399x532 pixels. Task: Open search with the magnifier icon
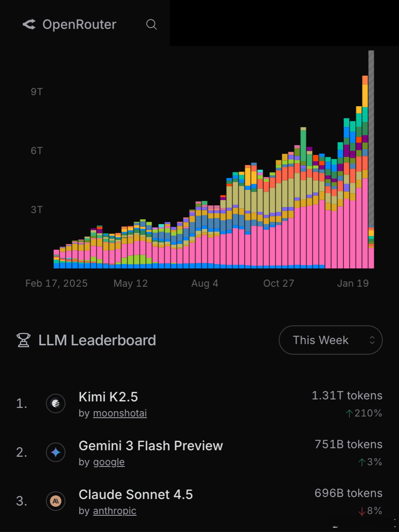(151, 24)
